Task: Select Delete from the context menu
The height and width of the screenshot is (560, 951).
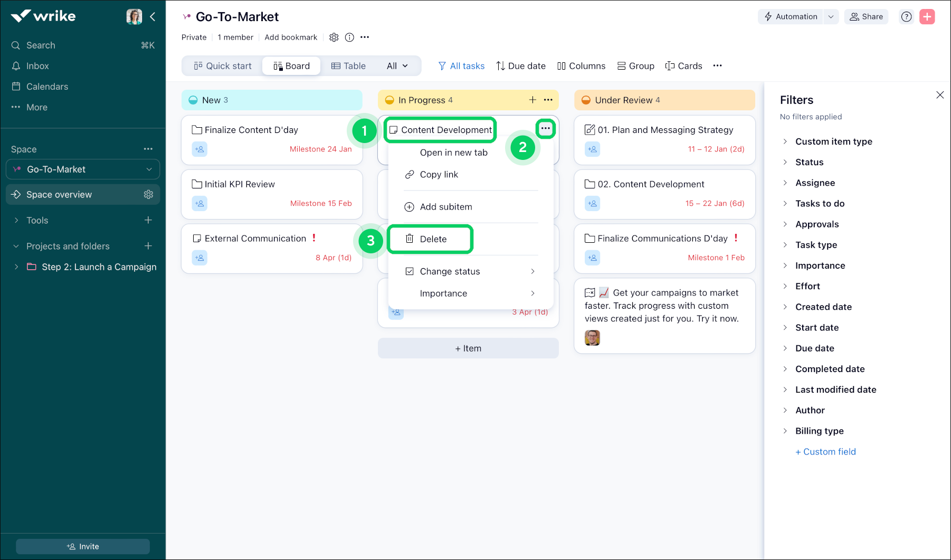Action: point(433,239)
